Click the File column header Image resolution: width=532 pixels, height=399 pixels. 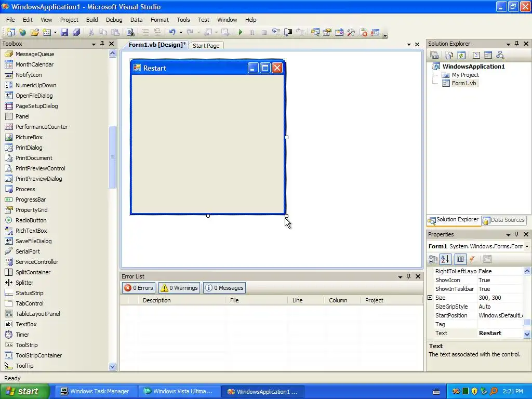coord(256,300)
